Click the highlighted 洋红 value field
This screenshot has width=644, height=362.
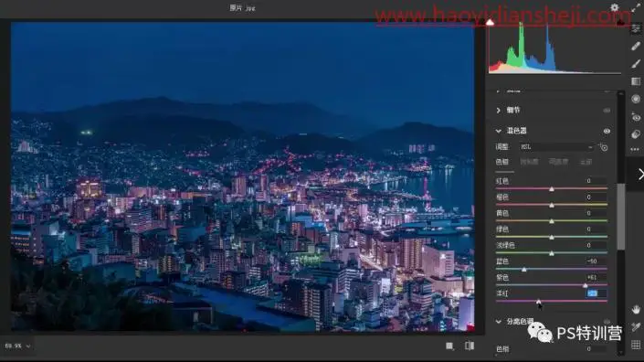(x=596, y=293)
